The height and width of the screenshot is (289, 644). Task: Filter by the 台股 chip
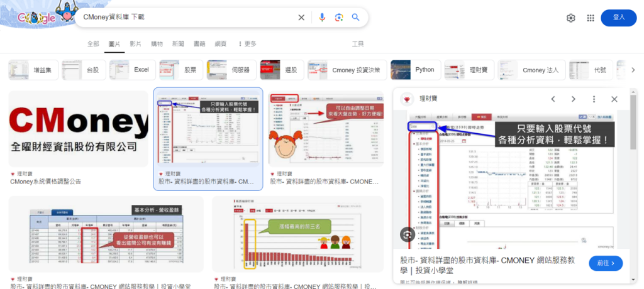click(x=84, y=70)
